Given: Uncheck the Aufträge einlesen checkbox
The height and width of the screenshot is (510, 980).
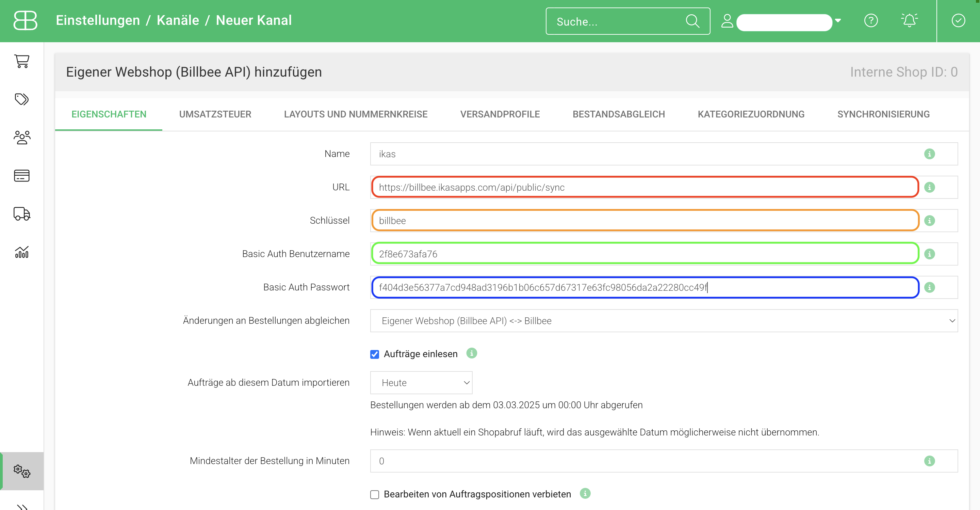Looking at the screenshot, I should click(374, 354).
